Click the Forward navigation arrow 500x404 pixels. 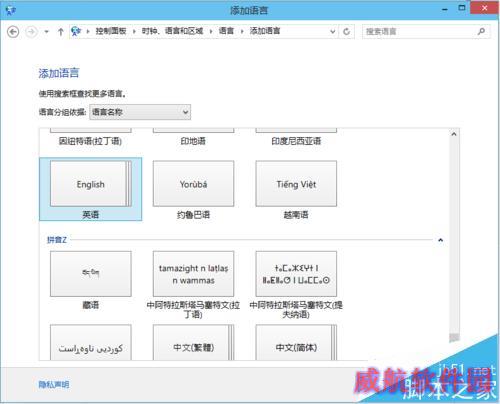click(32, 32)
